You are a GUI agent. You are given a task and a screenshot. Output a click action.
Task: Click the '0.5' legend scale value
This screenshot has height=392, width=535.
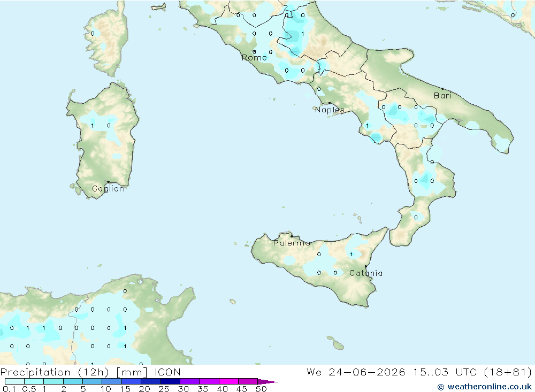29,389
